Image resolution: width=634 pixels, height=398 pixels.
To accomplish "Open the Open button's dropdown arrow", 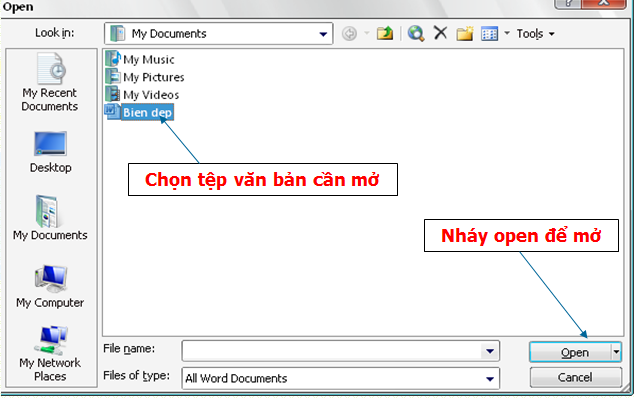I will pyautogui.click(x=616, y=352).
